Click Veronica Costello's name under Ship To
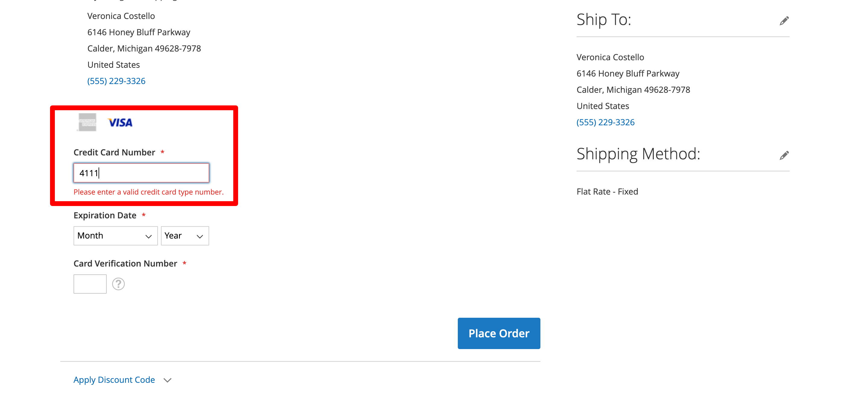Viewport: 868px width, 409px height. (x=610, y=57)
